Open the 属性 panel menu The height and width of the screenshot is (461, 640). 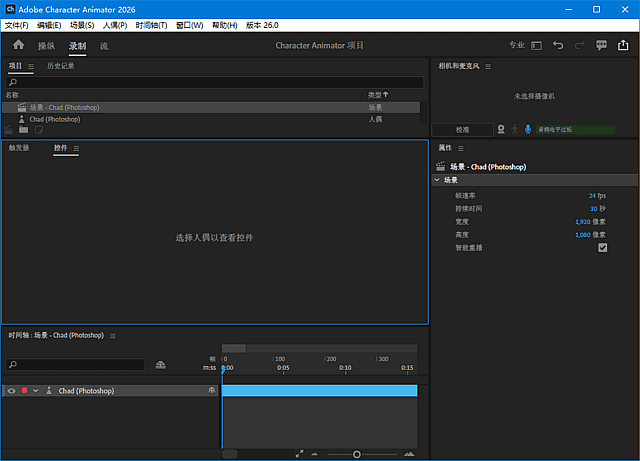click(x=460, y=148)
